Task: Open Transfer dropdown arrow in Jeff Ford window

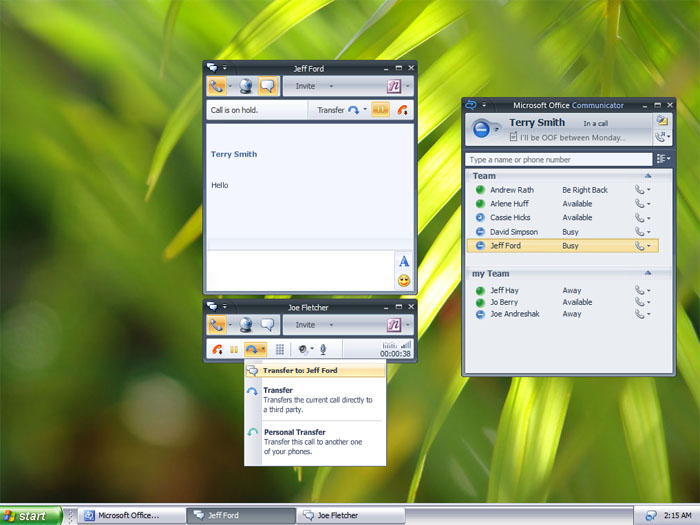Action: [365, 109]
